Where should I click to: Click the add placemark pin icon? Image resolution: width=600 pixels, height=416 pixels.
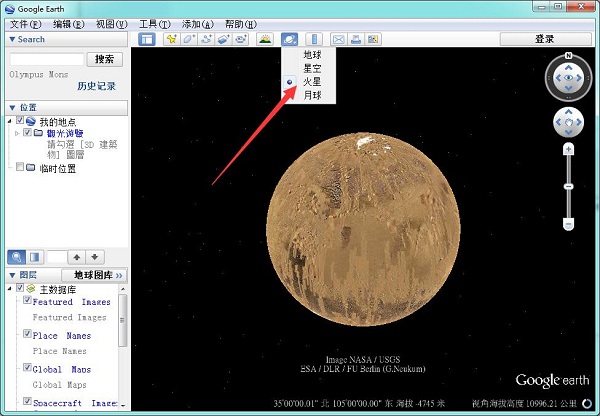point(172,39)
